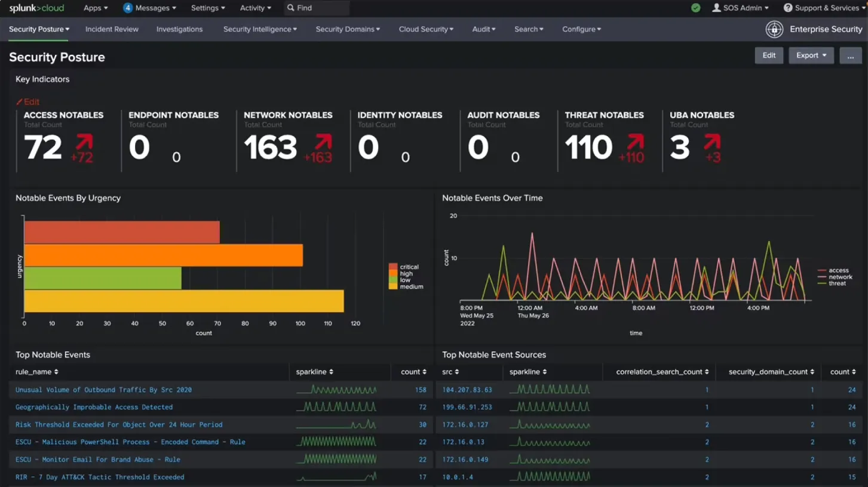Viewport: 868px width, 487px height.
Task: Click the splunk>cloud logo
Action: [x=36, y=8]
